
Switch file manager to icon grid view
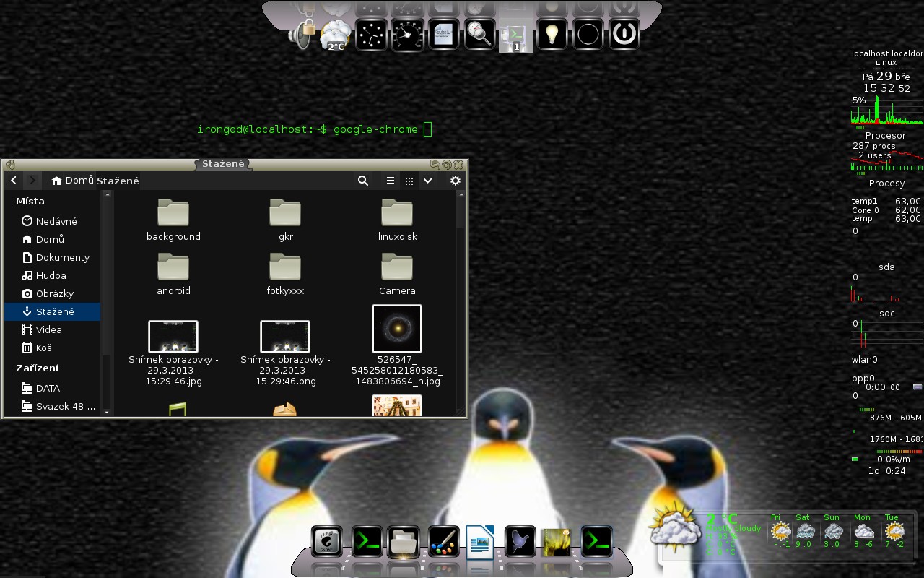[409, 181]
